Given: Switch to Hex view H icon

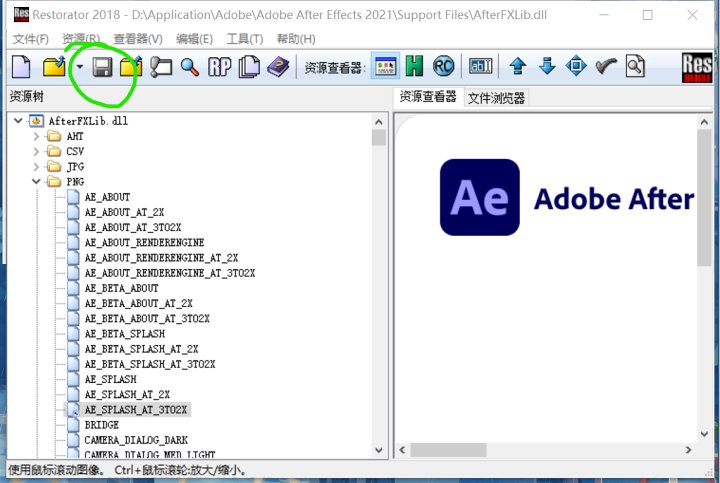Looking at the screenshot, I should click(414, 66).
